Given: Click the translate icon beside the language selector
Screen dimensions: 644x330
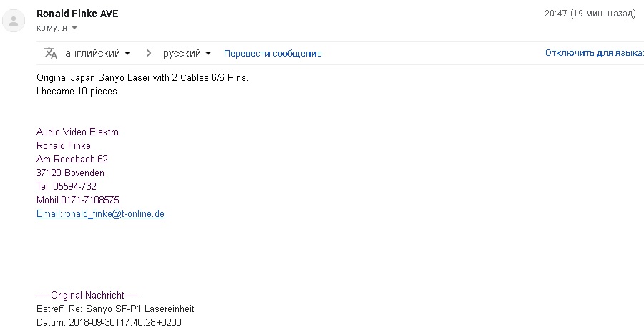Looking at the screenshot, I should click(x=50, y=53).
